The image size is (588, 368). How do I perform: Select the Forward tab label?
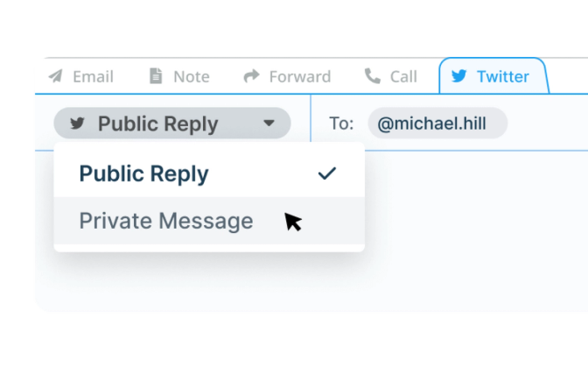[x=300, y=76]
